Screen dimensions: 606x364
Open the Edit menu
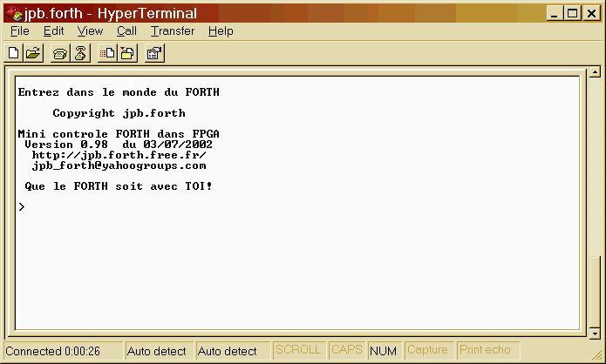point(53,30)
